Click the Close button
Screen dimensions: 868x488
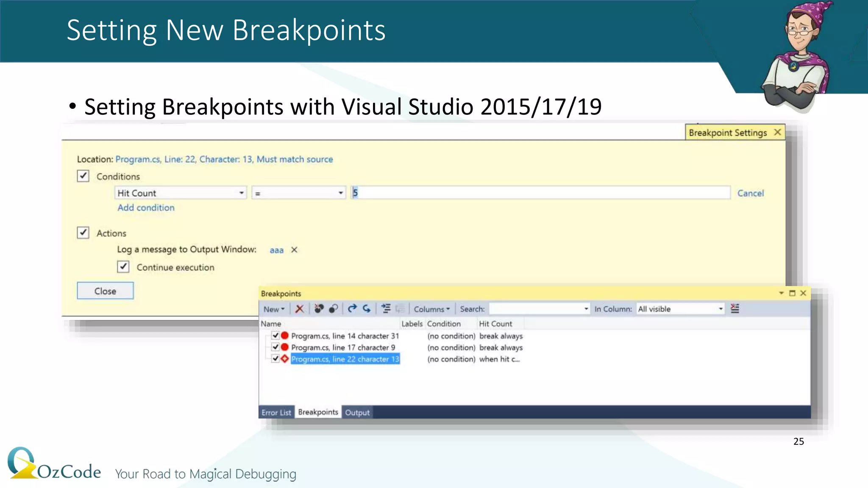pyautogui.click(x=105, y=291)
